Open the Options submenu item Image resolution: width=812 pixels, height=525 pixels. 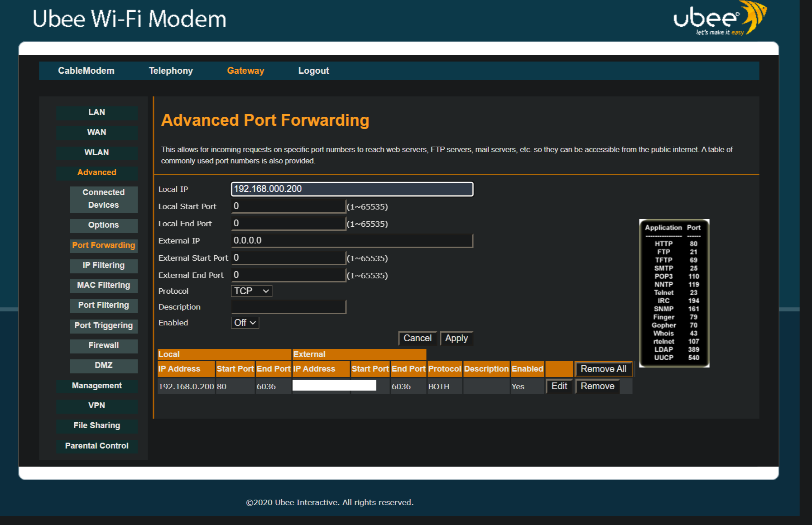click(104, 225)
